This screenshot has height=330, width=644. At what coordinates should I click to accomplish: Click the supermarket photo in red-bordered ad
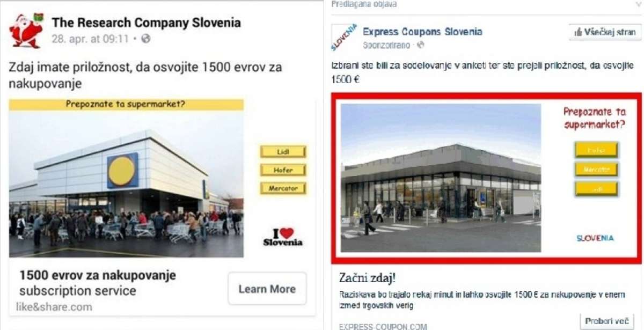pos(441,178)
